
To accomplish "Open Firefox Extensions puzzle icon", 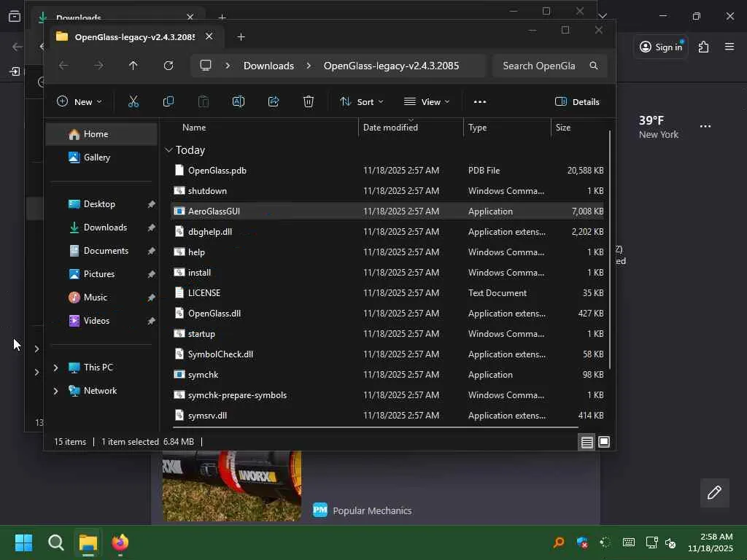I will (x=704, y=47).
